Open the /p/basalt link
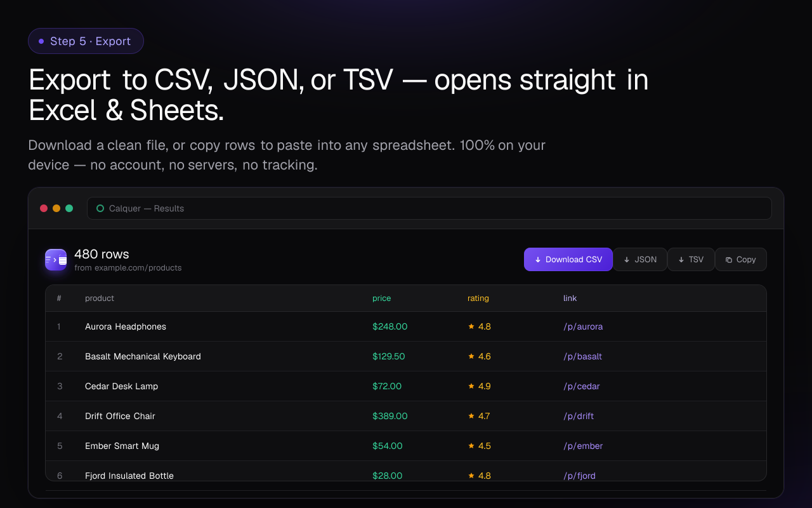812x508 pixels. pos(582,356)
